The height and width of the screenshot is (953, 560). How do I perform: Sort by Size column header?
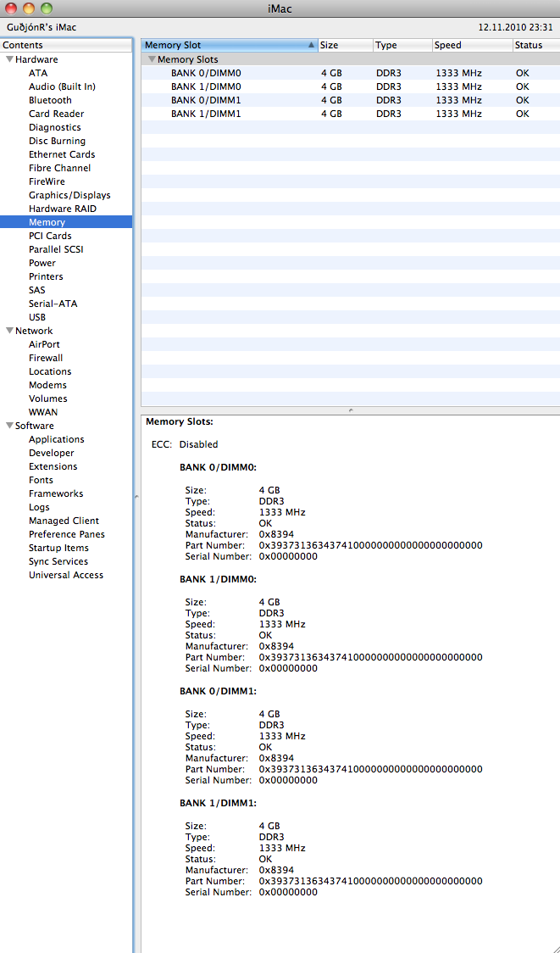[345, 45]
